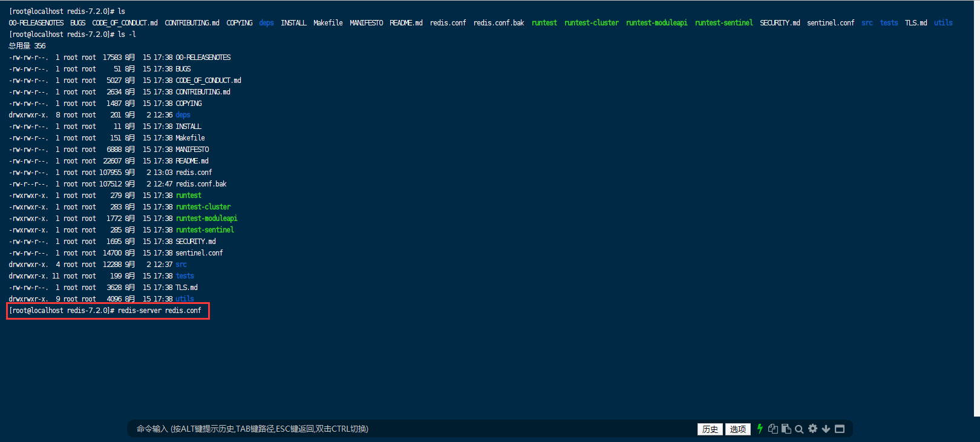The width and height of the screenshot is (980, 442).
Task: Select the CODE_OF_CONDUCT.md row in the long listing
Action: (125, 81)
